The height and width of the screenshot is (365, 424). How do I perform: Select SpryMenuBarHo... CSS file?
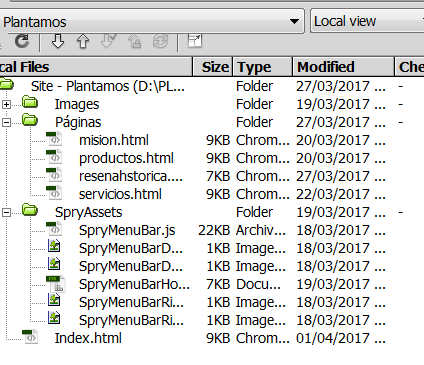134,284
